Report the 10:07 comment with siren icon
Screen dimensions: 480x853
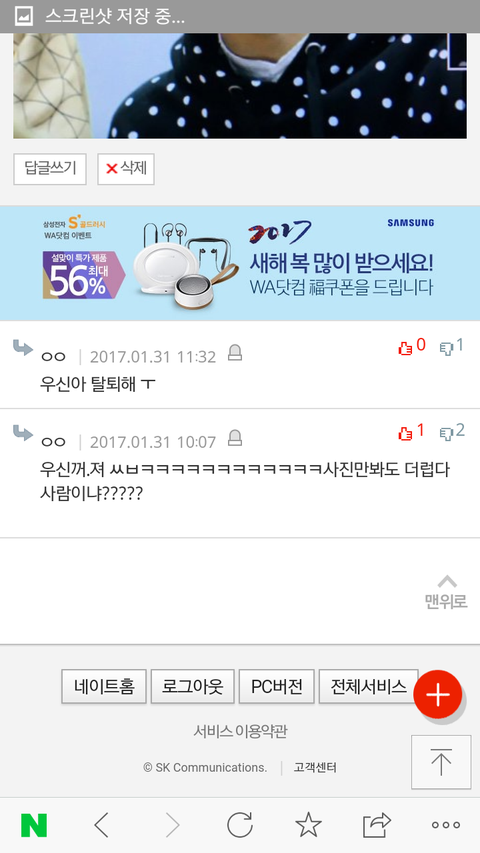click(235, 438)
